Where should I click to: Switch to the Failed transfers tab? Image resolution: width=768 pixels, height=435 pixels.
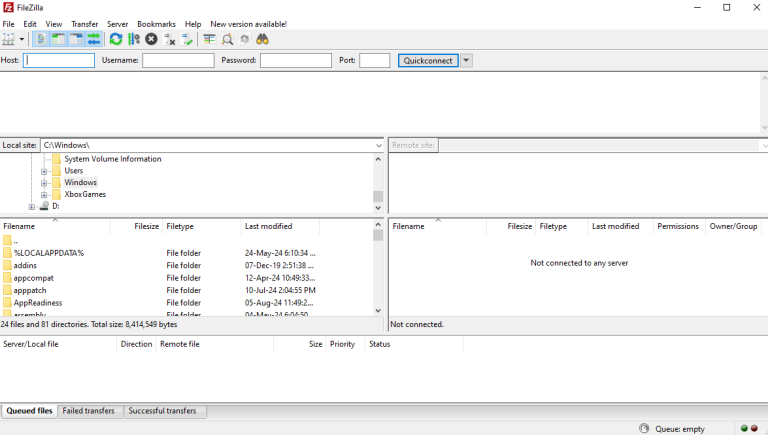(89, 411)
